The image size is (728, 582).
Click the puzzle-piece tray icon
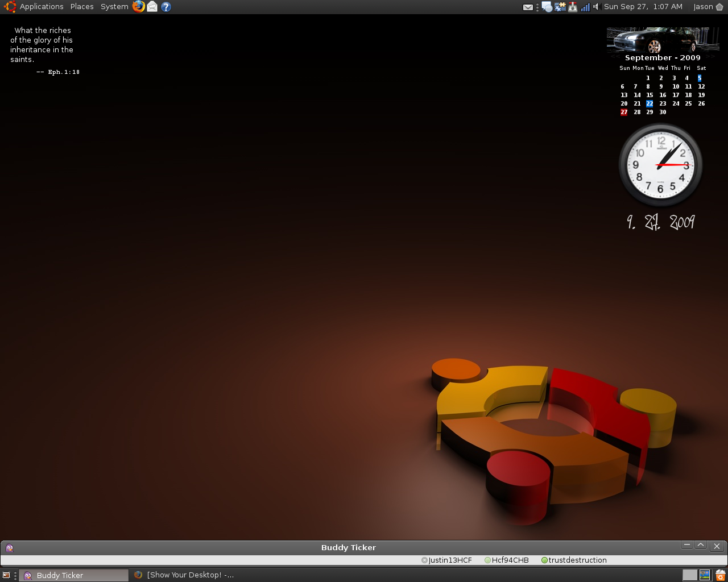(x=560, y=7)
